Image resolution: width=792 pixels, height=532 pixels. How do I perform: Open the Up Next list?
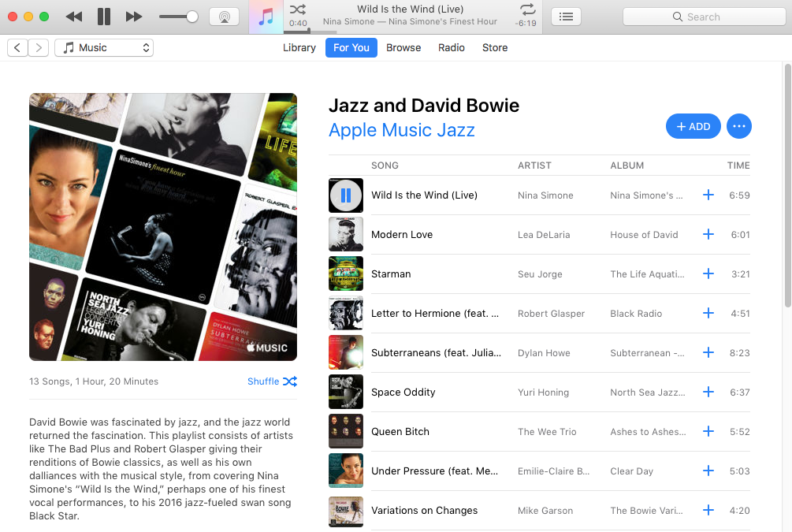(566, 17)
